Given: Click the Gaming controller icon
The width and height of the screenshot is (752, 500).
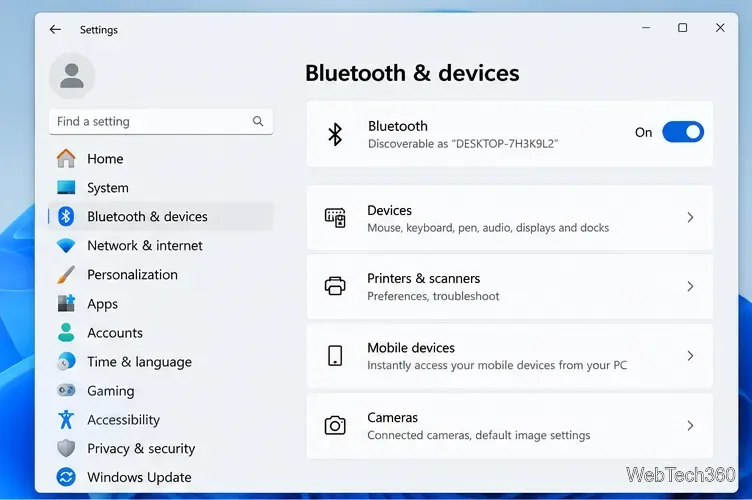Looking at the screenshot, I should [x=66, y=391].
